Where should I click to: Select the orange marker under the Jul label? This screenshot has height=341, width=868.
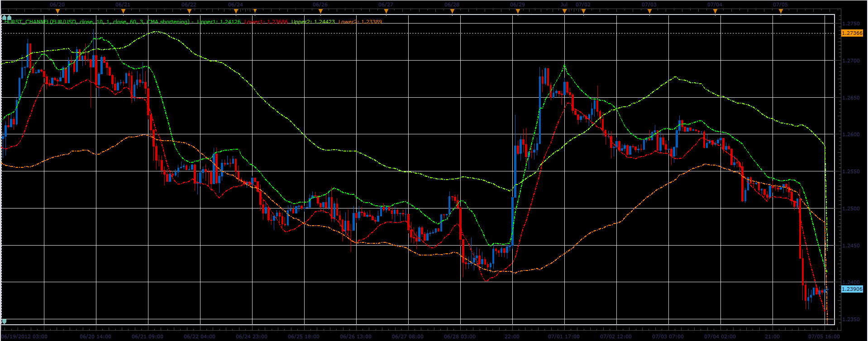(564, 11)
